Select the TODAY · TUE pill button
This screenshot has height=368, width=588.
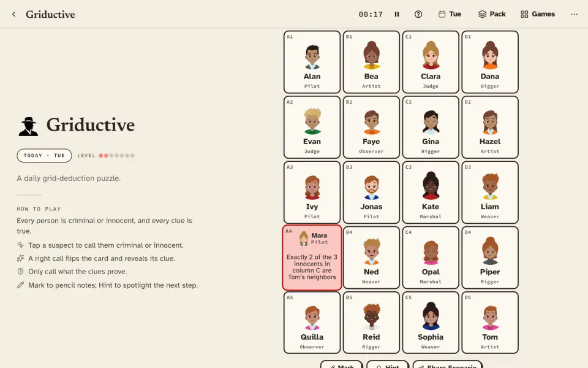[44, 155]
